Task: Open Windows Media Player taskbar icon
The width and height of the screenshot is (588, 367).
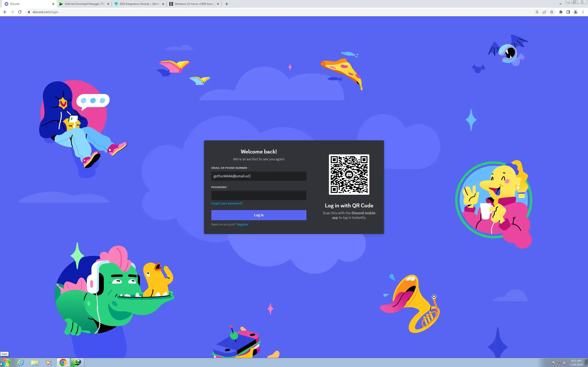Action: pos(48,362)
